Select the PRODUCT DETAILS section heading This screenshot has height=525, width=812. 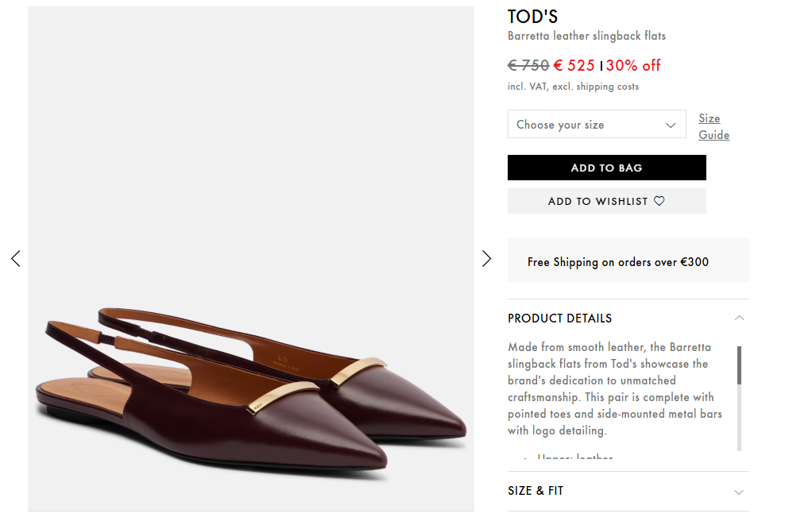point(560,318)
